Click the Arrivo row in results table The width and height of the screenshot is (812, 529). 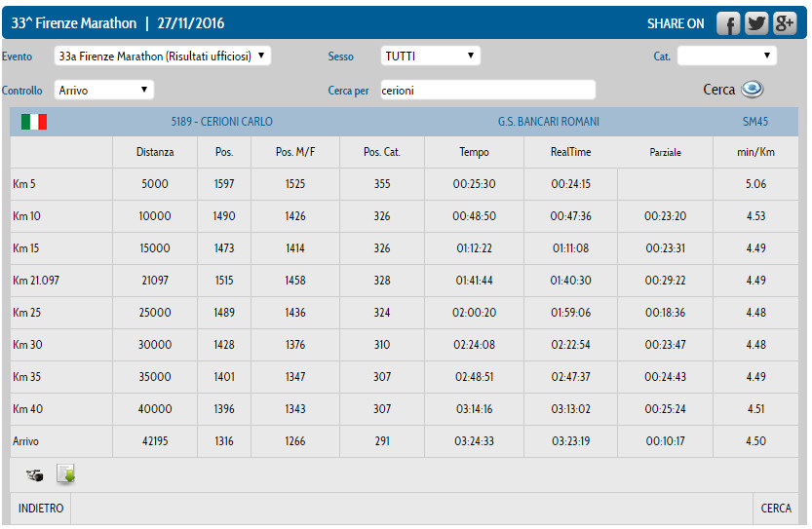point(26,441)
